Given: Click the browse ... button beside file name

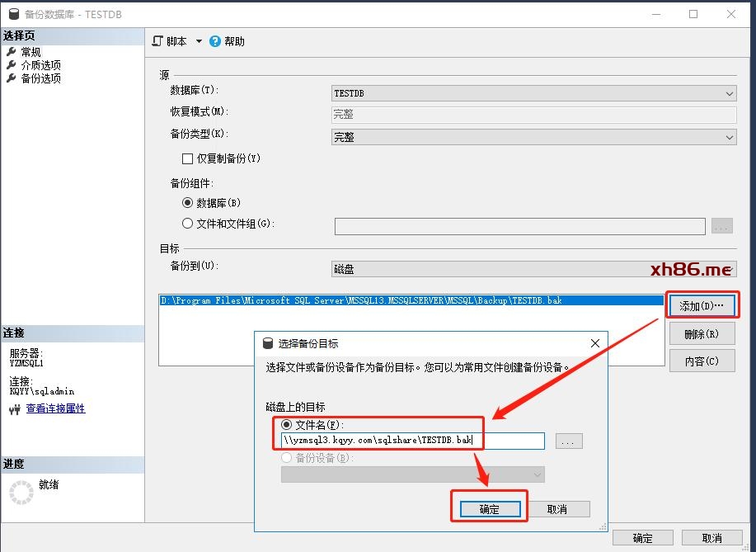Looking at the screenshot, I should tap(569, 441).
